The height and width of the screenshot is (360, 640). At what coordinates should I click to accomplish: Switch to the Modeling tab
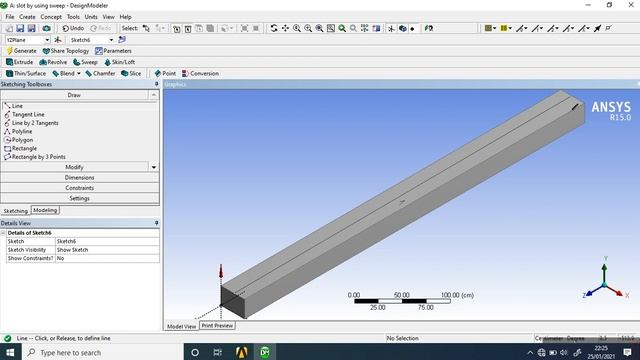click(45, 210)
